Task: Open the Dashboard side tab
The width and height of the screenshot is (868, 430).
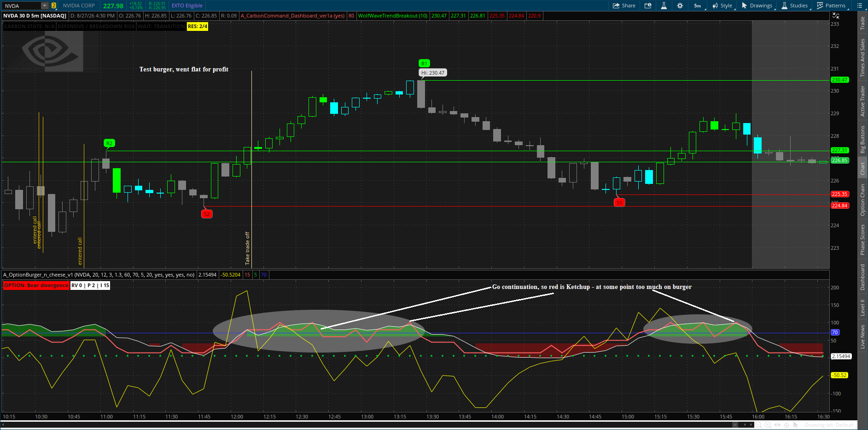Action: click(x=862, y=277)
